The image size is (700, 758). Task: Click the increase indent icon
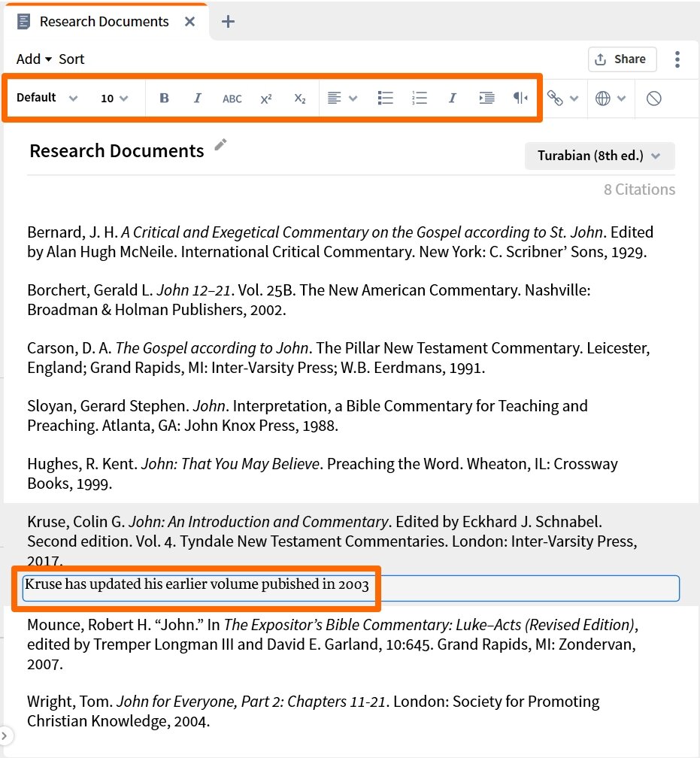pyautogui.click(x=486, y=99)
